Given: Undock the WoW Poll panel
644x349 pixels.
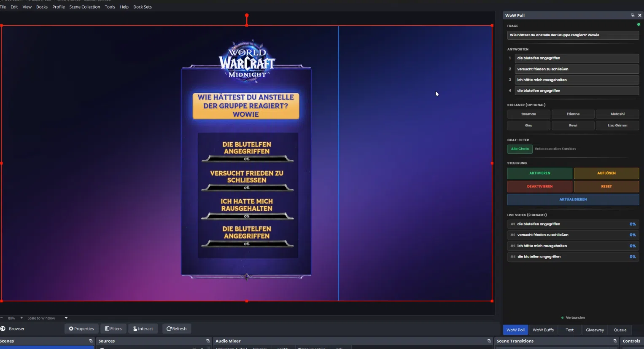Looking at the screenshot, I should 633,15.
